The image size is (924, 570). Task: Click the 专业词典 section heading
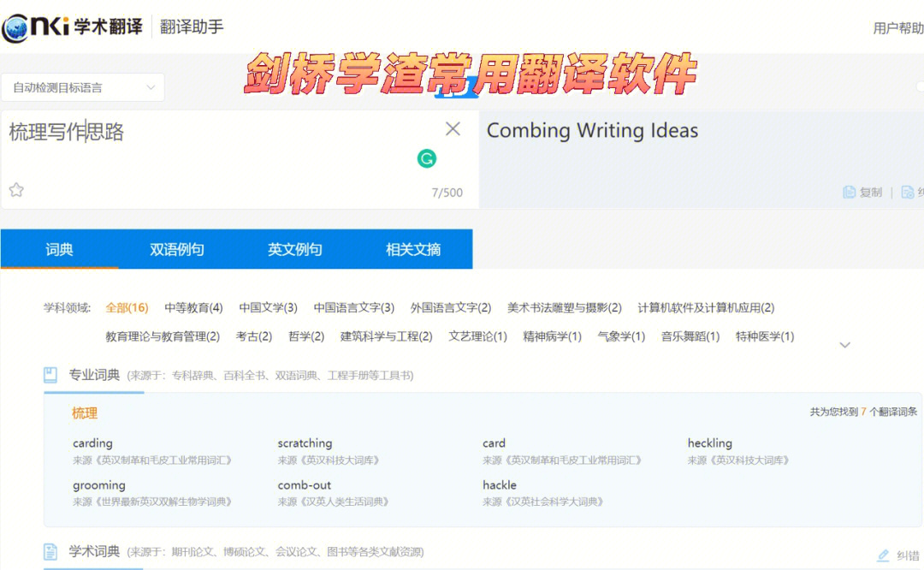(x=94, y=375)
